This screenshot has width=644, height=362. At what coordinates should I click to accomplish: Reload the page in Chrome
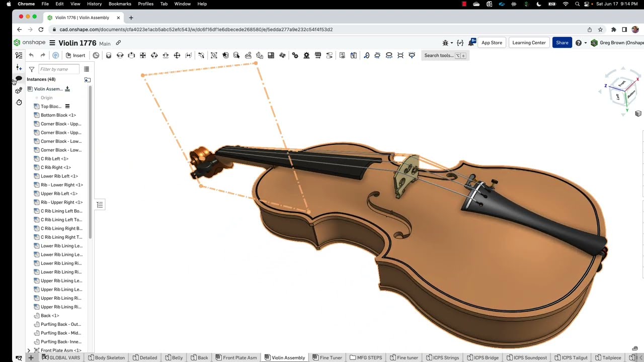pos(41,30)
